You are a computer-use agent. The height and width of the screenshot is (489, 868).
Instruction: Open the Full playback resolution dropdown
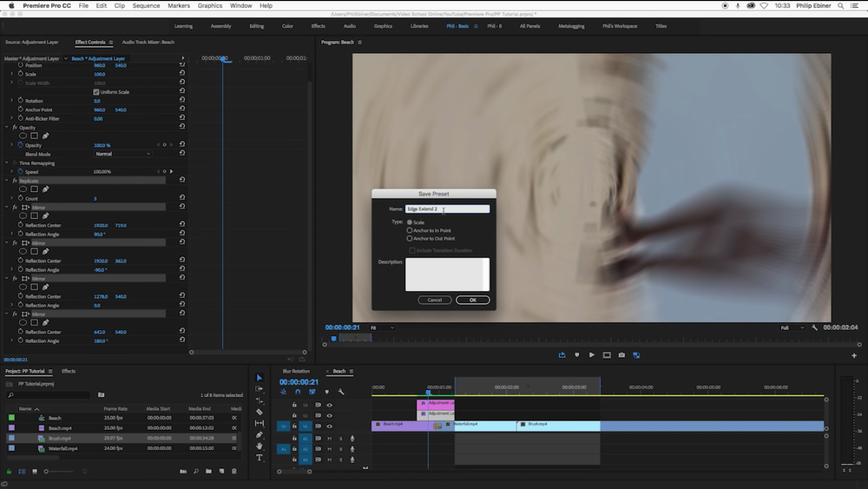coord(791,327)
